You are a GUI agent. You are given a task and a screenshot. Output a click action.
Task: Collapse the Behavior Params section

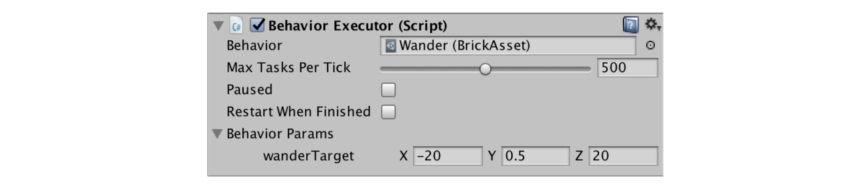click(217, 134)
